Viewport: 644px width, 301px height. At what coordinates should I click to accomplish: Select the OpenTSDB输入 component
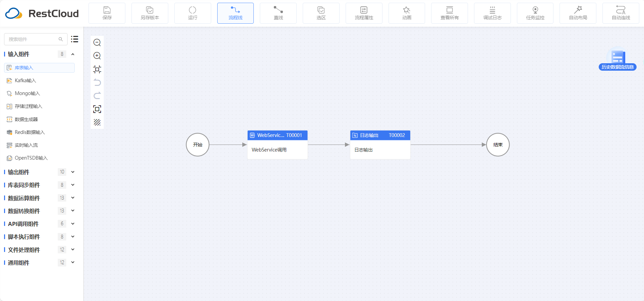point(39,158)
